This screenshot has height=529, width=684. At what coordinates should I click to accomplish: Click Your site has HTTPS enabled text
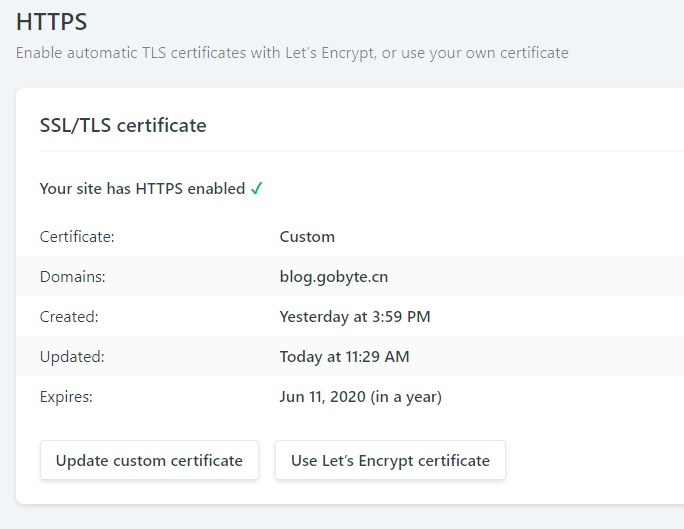[142, 188]
